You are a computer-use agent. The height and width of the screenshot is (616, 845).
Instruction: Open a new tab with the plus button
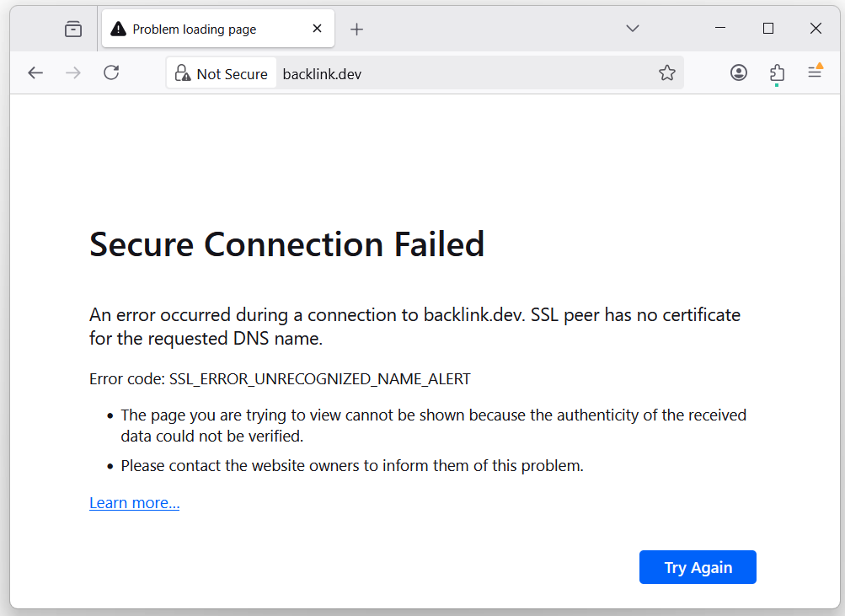click(x=356, y=28)
